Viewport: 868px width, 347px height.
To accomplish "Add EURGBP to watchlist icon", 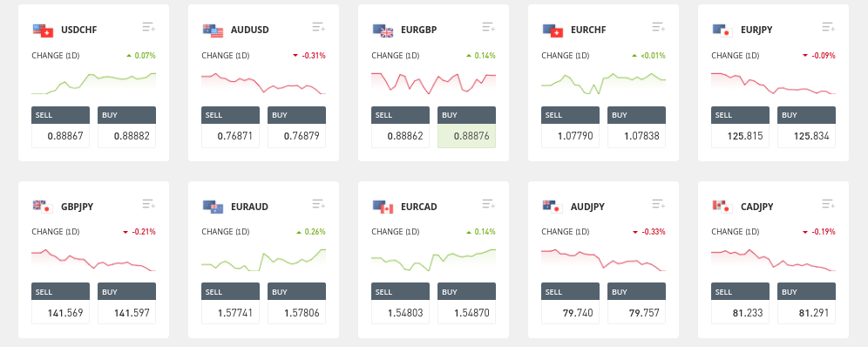I will click(x=489, y=26).
